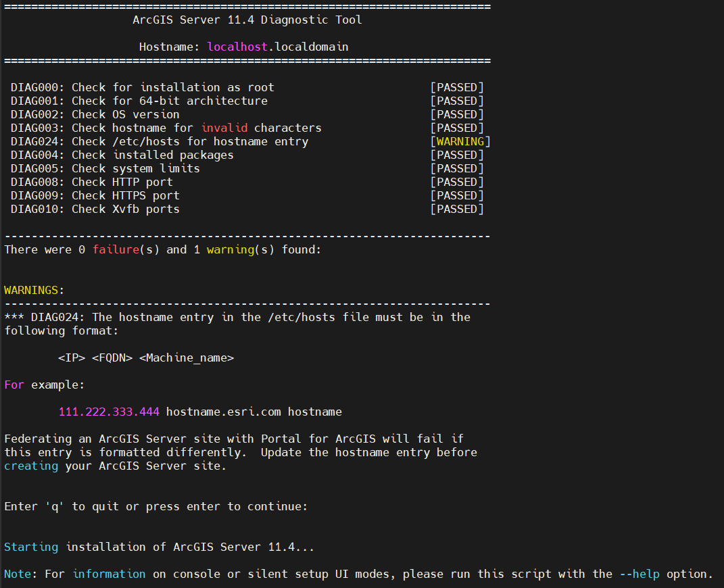Click the 'For example:' line

(x=45, y=385)
